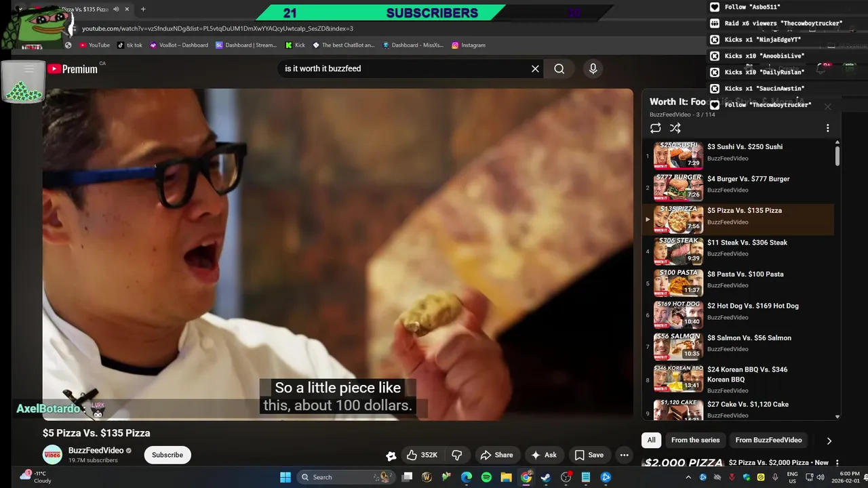Click inside the YouTube search field

(403, 68)
